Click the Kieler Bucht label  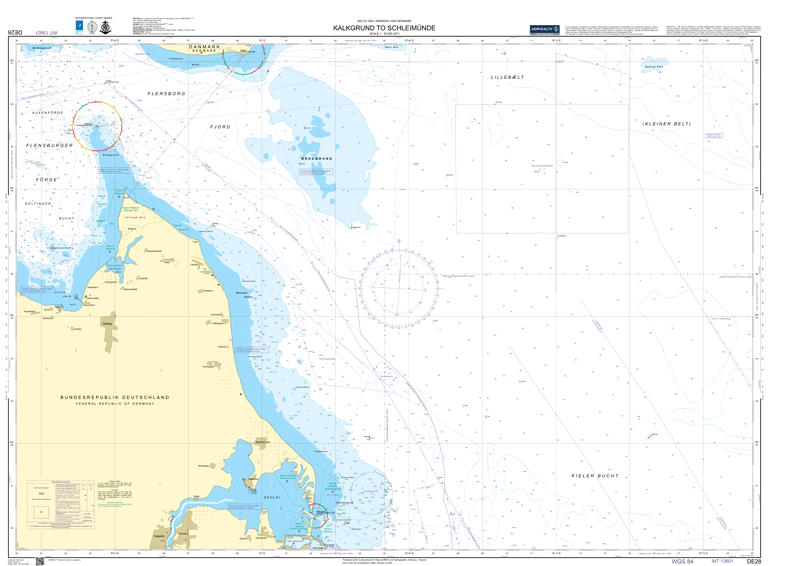point(595,476)
